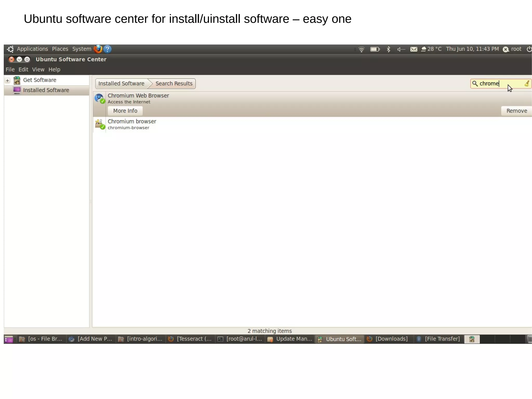Switch to the Downloads taskbar window
Viewport: 532px width, 399px height.
coord(388,339)
